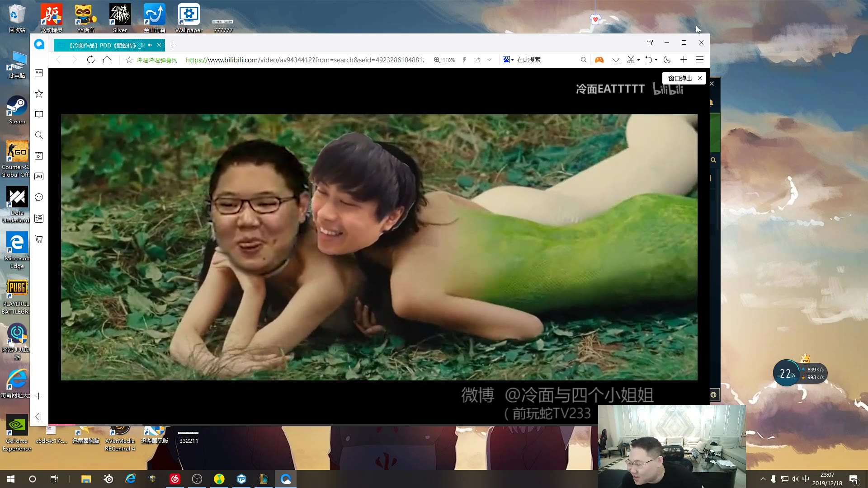Viewport: 868px width, 488px height.
Task: Open File Explorer from the taskbar
Action: tap(86, 479)
